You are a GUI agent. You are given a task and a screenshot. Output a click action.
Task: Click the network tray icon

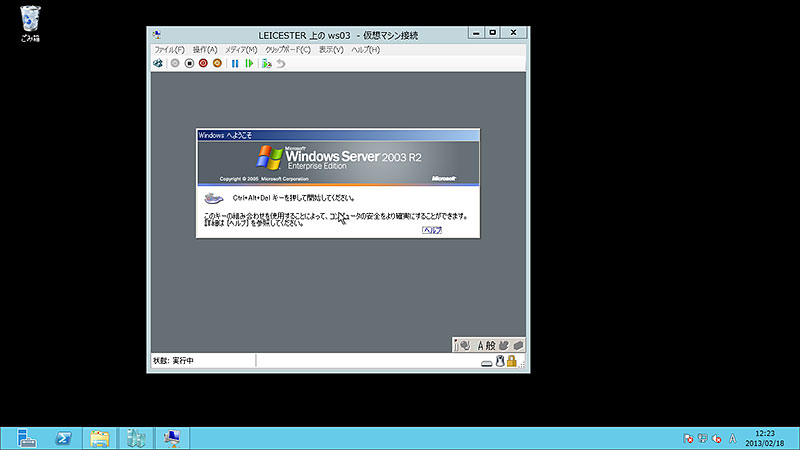coord(703,438)
